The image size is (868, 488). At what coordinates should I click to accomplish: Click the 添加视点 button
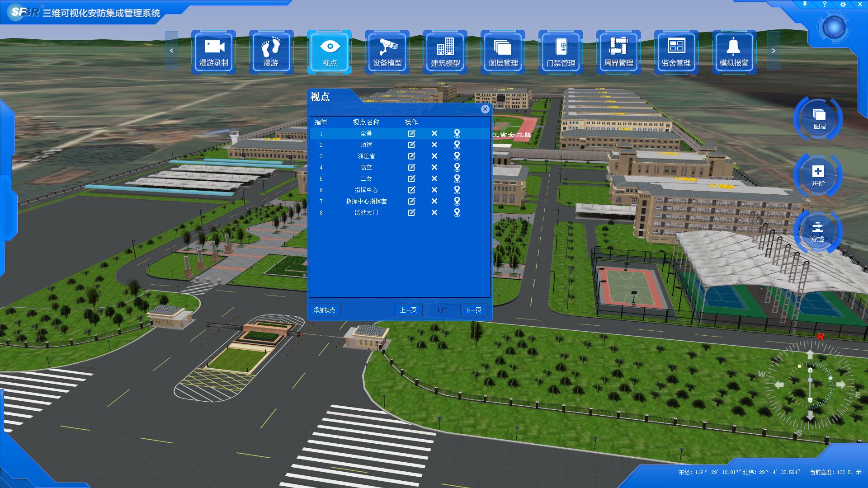pos(325,310)
